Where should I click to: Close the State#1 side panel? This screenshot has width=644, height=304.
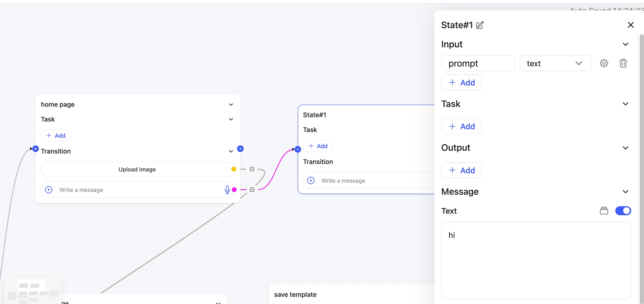click(x=630, y=25)
